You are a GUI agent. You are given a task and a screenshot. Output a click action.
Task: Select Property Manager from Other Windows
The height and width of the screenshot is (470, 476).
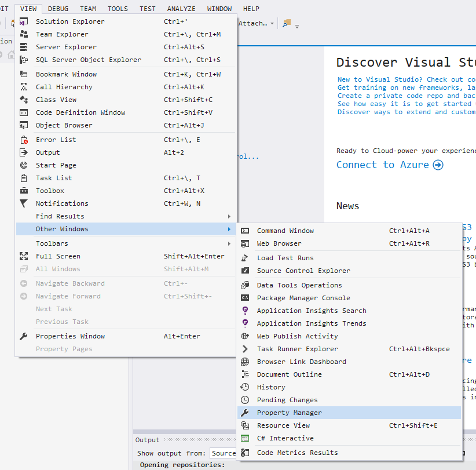click(x=349, y=413)
